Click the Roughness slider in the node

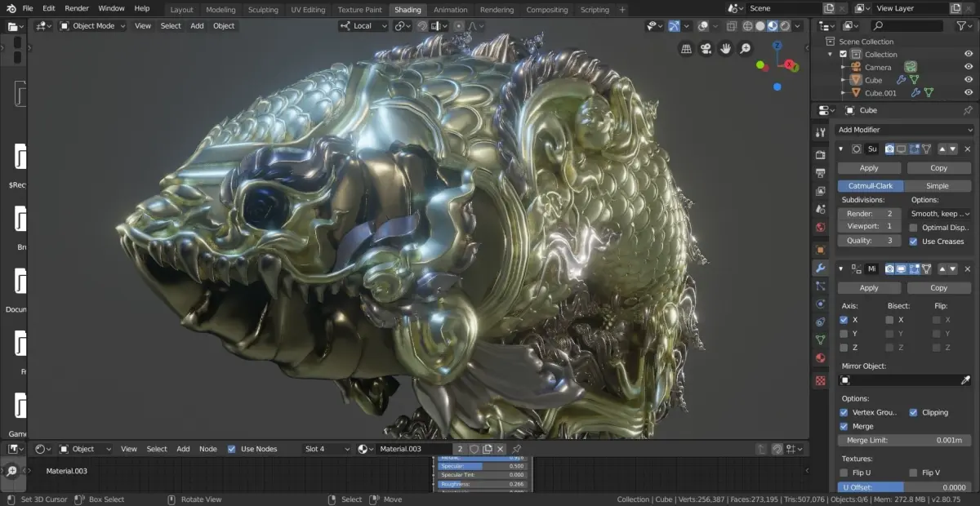482,484
